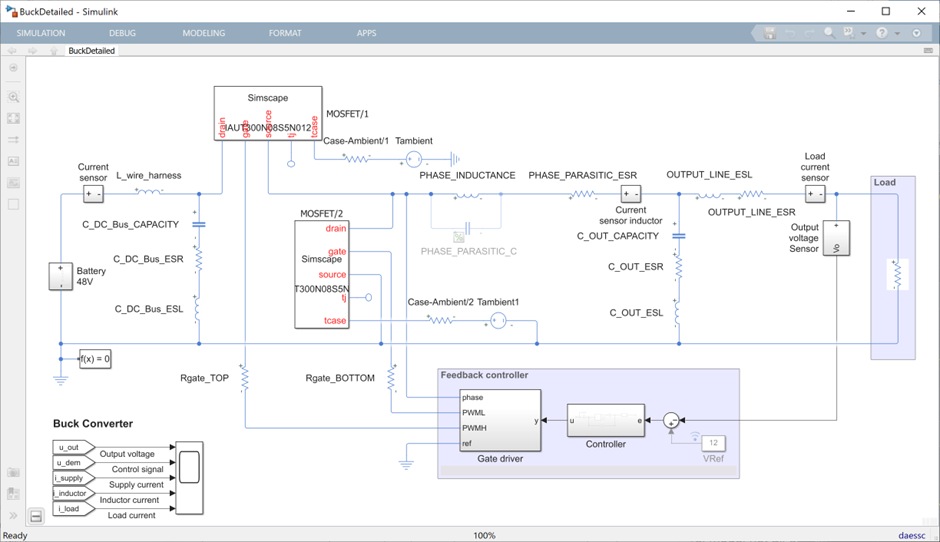Switch to the MODELING tab

[x=204, y=33]
